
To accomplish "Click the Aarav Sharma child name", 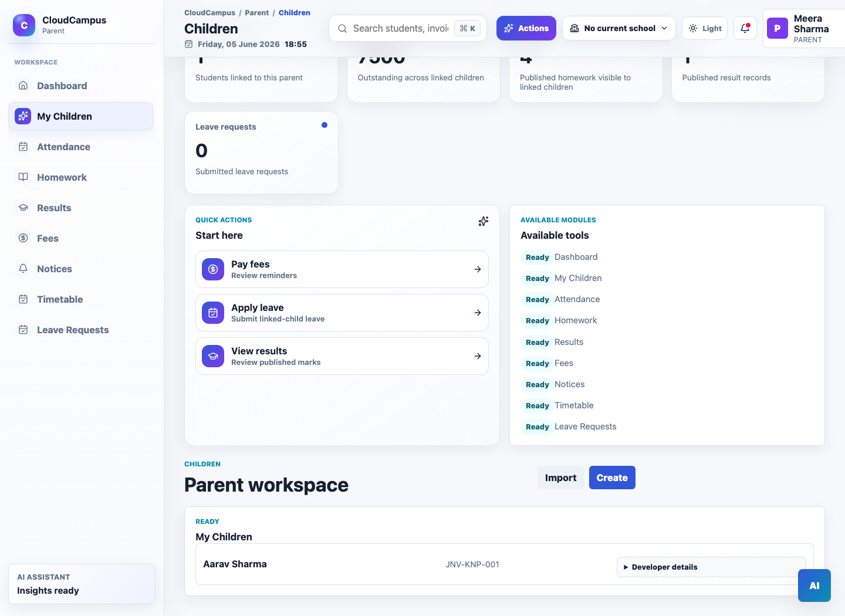I will click(x=235, y=564).
